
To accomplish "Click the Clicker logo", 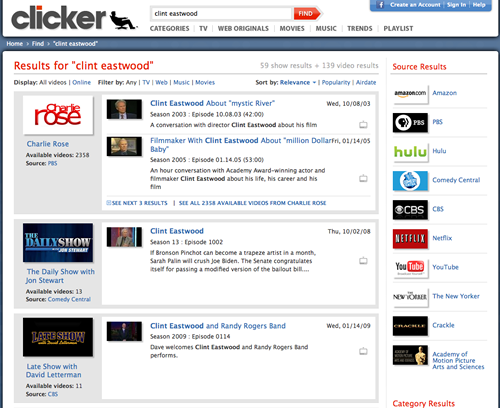I will [74, 18].
